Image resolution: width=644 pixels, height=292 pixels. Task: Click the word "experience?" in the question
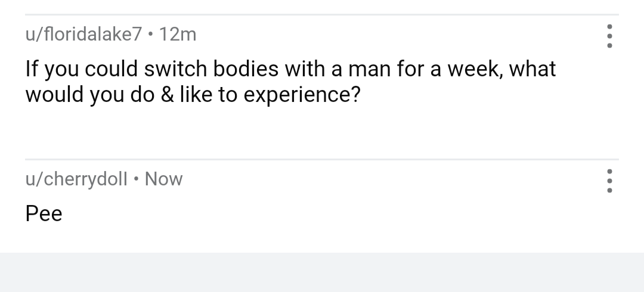pos(302,95)
